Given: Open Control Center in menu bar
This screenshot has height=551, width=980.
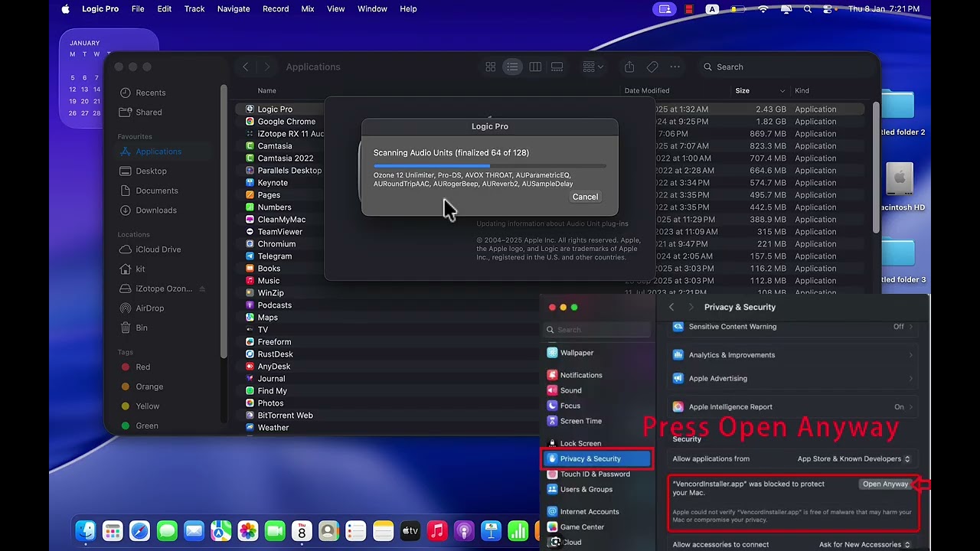Looking at the screenshot, I should point(828,9).
